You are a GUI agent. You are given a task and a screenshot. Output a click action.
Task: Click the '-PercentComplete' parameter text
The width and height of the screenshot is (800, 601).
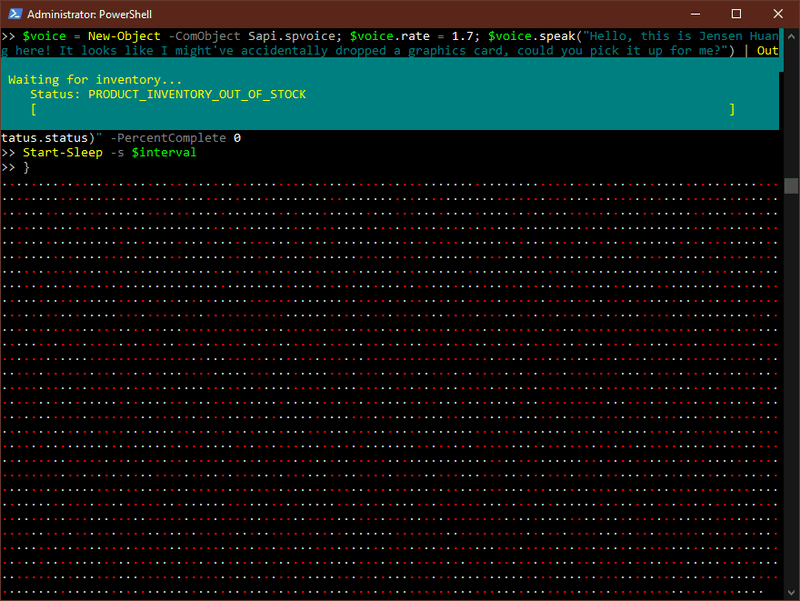click(x=168, y=138)
